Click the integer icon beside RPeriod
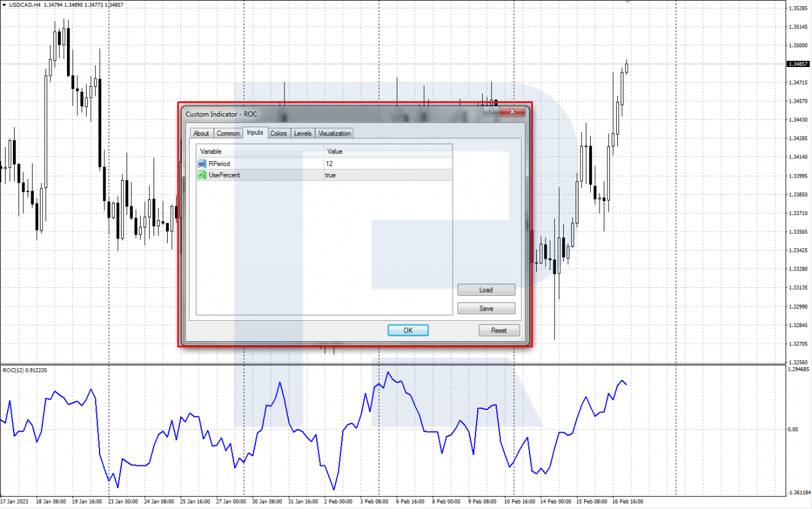 [202, 164]
